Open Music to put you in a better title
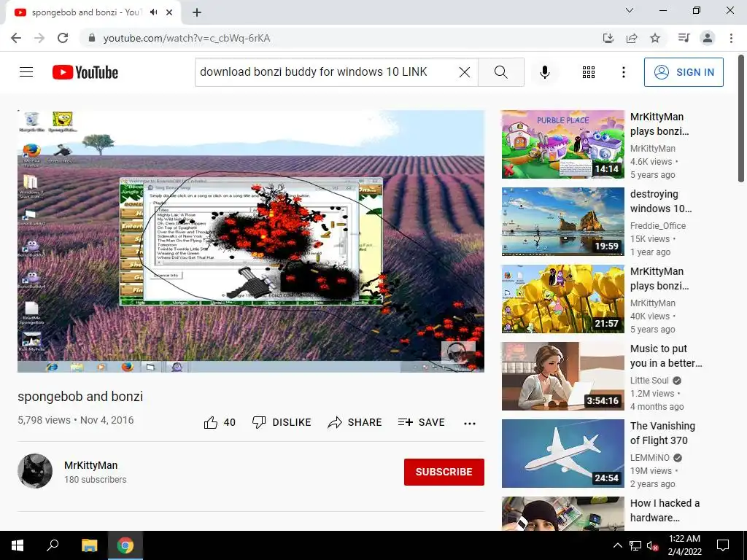The width and height of the screenshot is (747, 560). [x=666, y=356]
